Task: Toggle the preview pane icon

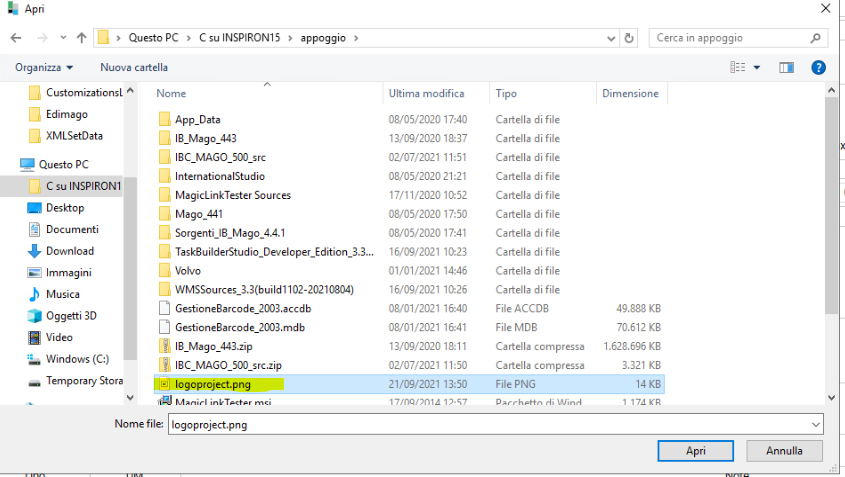Action: pos(786,67)
